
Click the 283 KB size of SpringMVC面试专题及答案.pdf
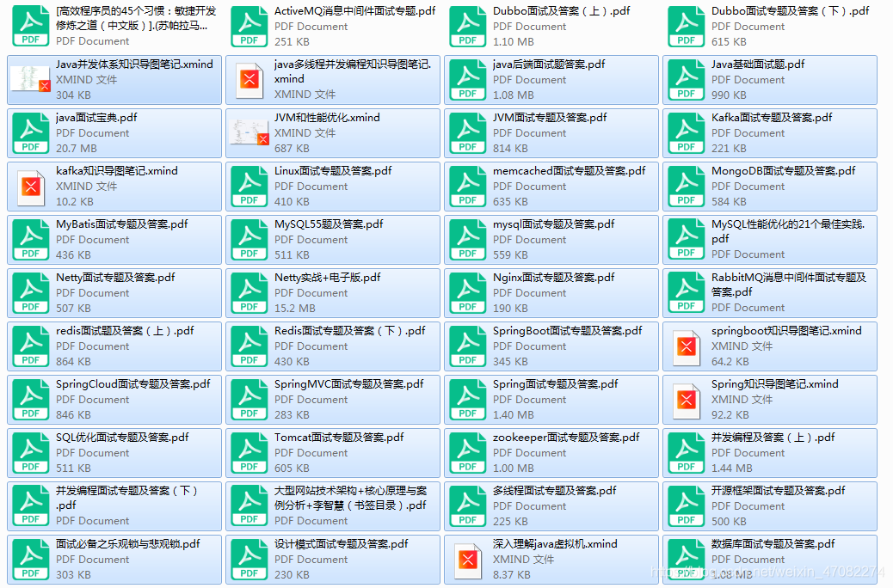(x=292, y=415)
